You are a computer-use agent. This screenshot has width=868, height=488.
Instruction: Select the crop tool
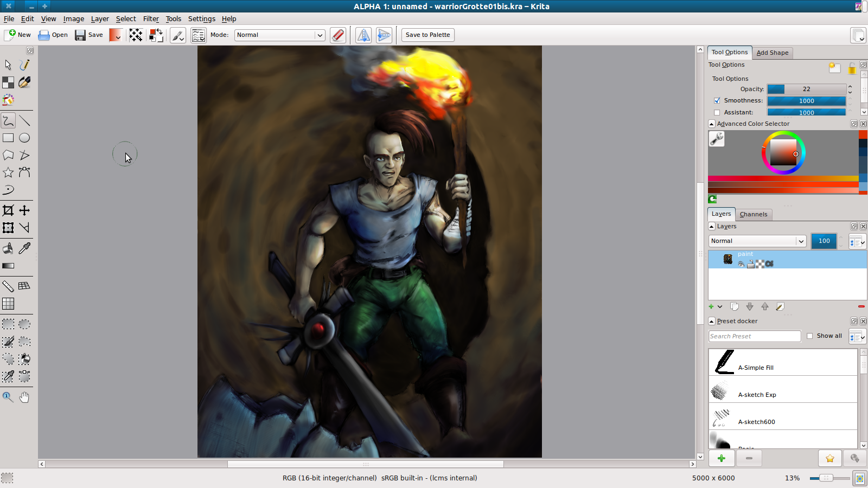(x=8, y=210)
